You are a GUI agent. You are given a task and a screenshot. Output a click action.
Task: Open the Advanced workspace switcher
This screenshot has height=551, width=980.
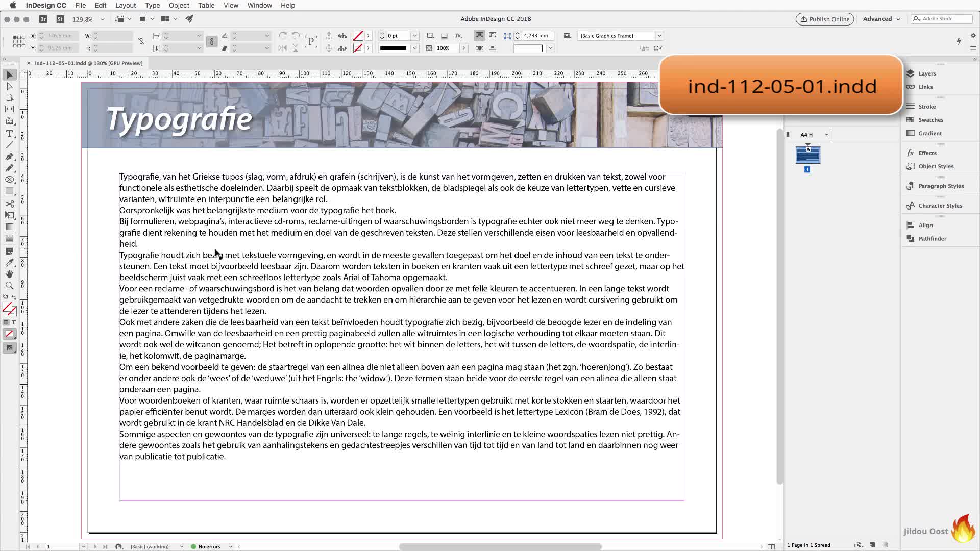pos(881,19)
